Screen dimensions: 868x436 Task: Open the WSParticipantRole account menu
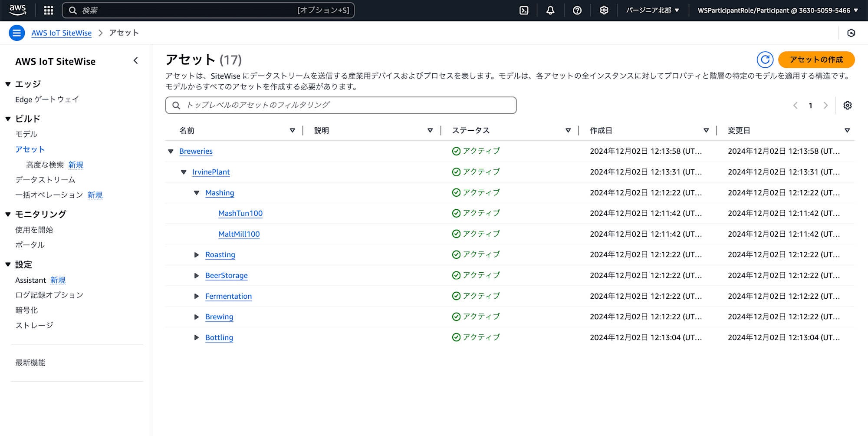(778, 10)
